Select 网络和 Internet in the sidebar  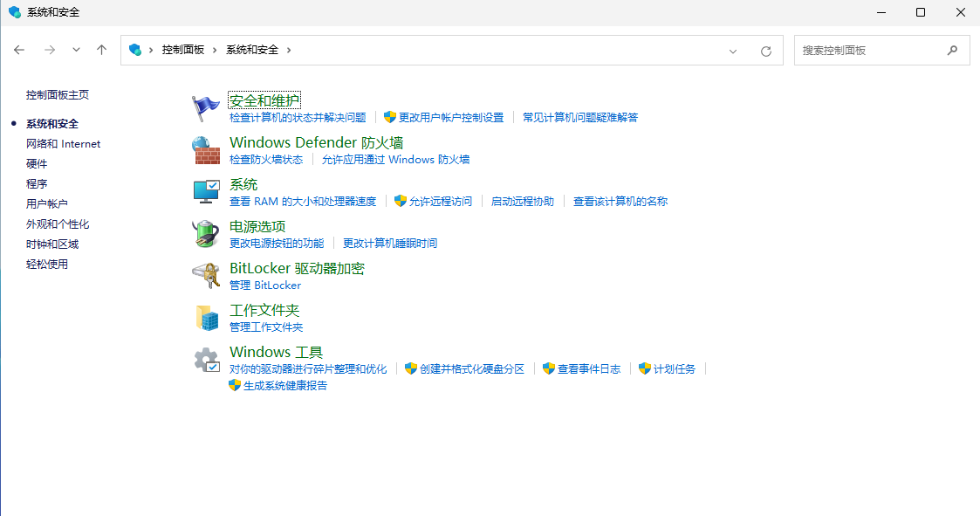(x=63, y=144)
